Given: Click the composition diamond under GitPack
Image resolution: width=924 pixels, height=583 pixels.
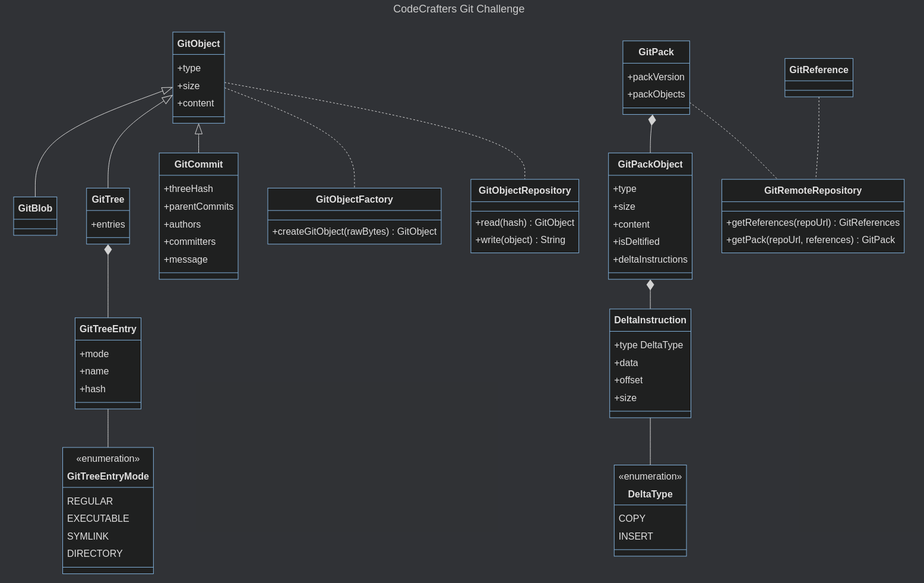Looking at the screenshot, I should 652,120.
